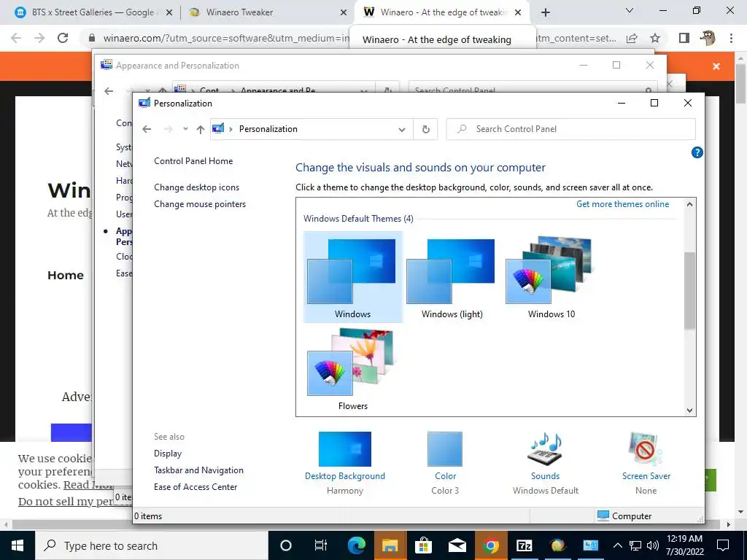Viewport: 747px width, 560px height.
Task: Click Back arrow in Appearance and Personalization window
Action: pos(109,91)
